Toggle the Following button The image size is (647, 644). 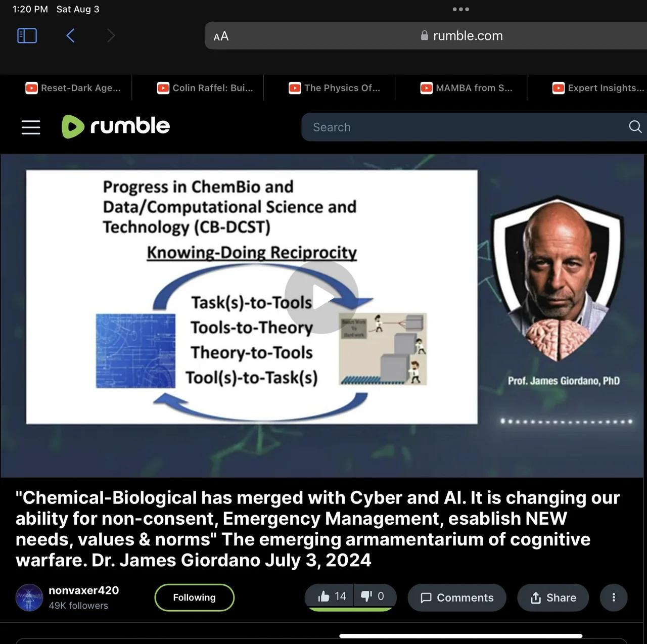tap(195, 597)
